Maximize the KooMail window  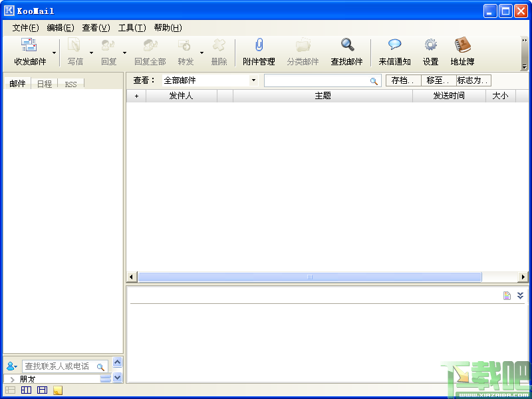pyautogui.click(x=505, y=11)
